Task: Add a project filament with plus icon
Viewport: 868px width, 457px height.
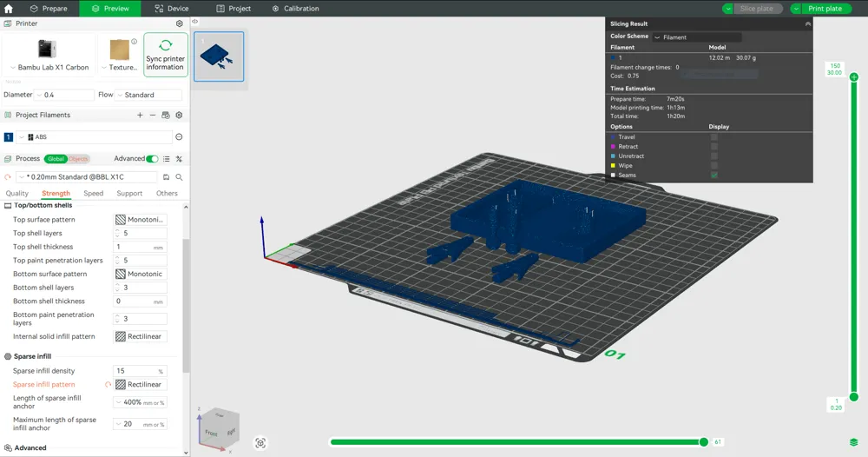Action: click(140, 116)
